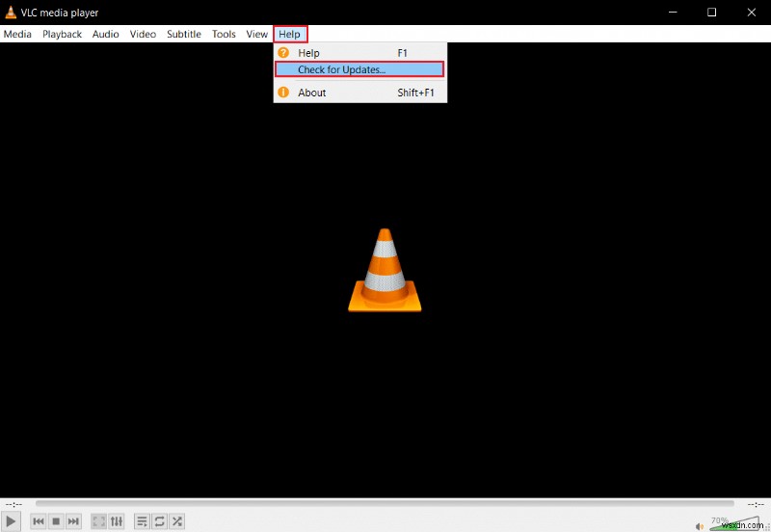Toggle the loop repeat mode icon
Screen dimensions: 771x532
tap(159, 521)
